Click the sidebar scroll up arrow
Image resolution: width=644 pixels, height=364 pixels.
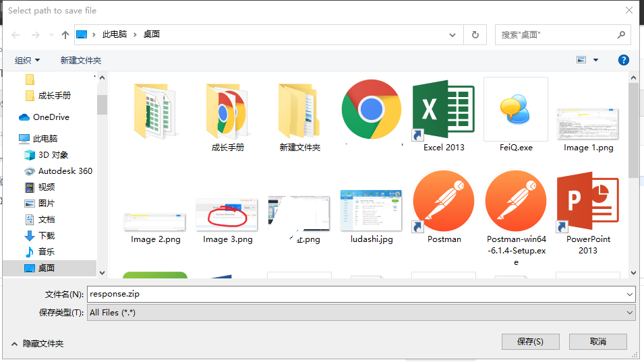102,78
